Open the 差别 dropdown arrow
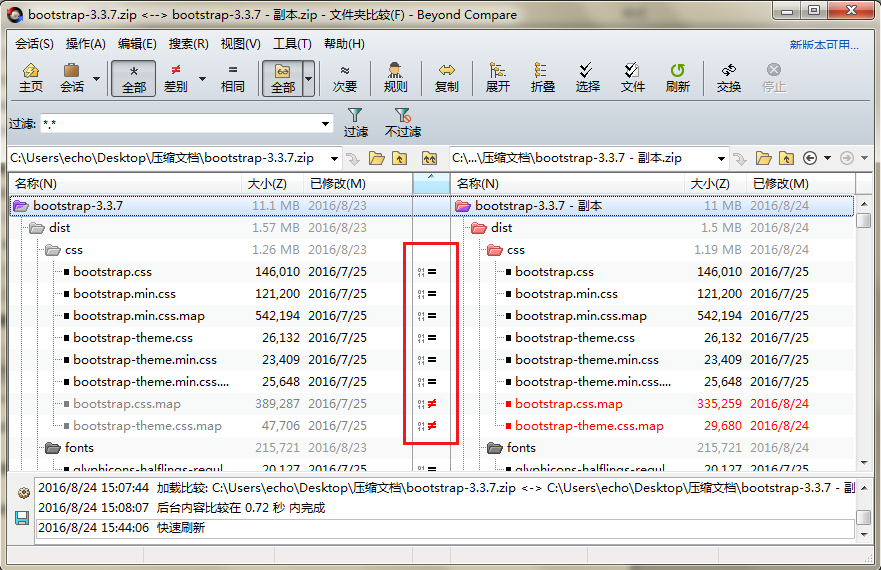 pyautogui.click(x=202, y=78)
